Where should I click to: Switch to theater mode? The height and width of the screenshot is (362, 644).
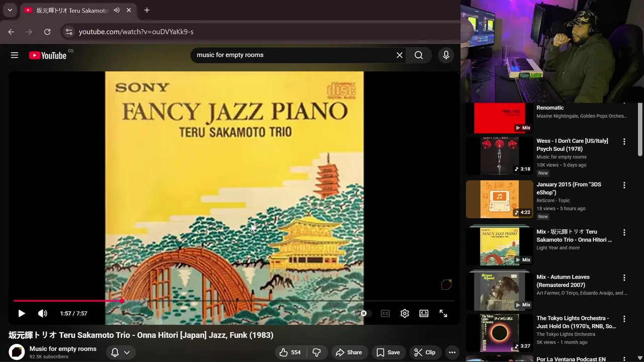pyautogui.click(x=424, y=313)
